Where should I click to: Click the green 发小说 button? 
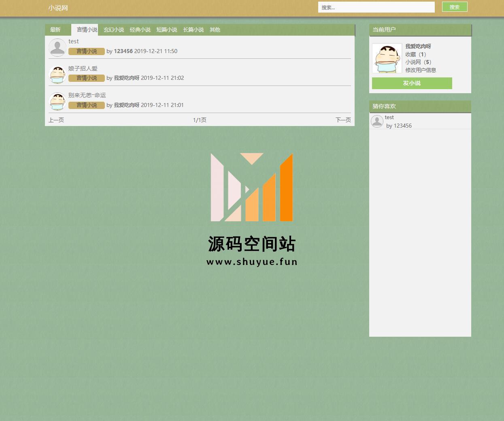(412, 83)
